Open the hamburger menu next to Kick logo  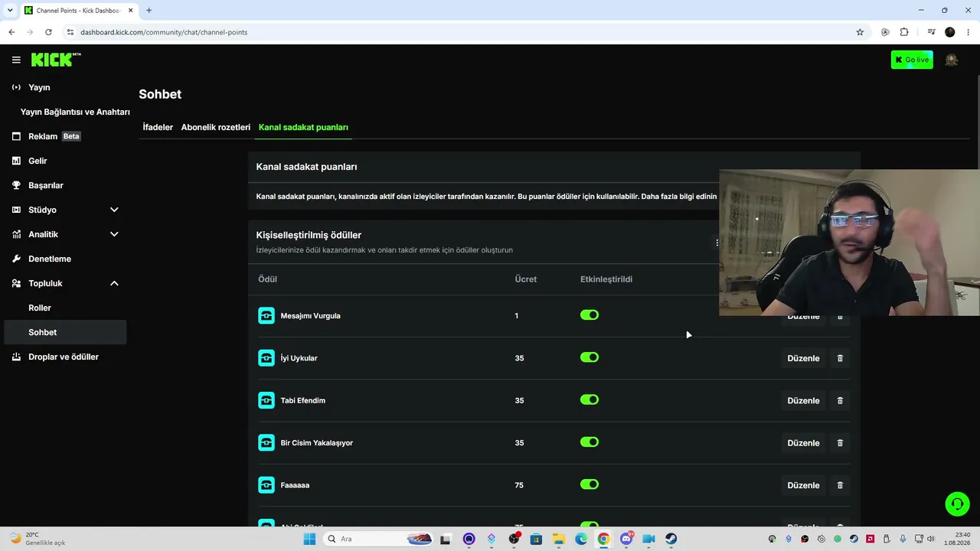click(x=16, y=60)
